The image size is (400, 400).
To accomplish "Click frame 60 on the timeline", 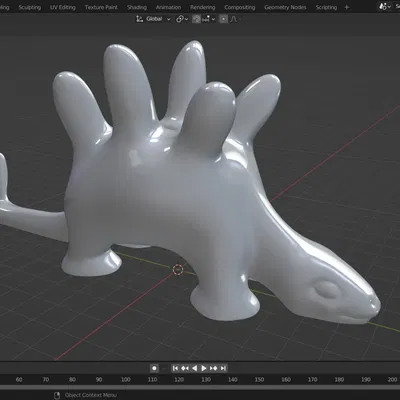I will click(x=19, y=379).
